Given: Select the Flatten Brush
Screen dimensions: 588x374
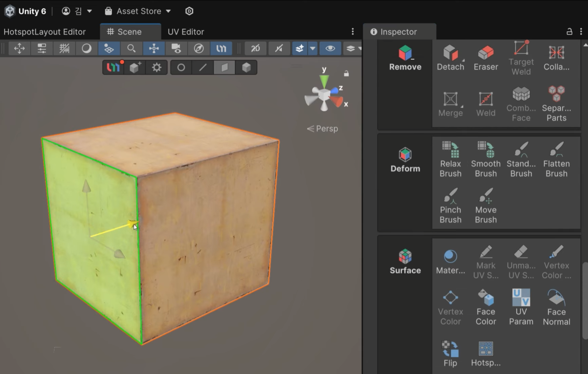Looking at the screenshot, I should pyautogui.click(x=556, y=159).
